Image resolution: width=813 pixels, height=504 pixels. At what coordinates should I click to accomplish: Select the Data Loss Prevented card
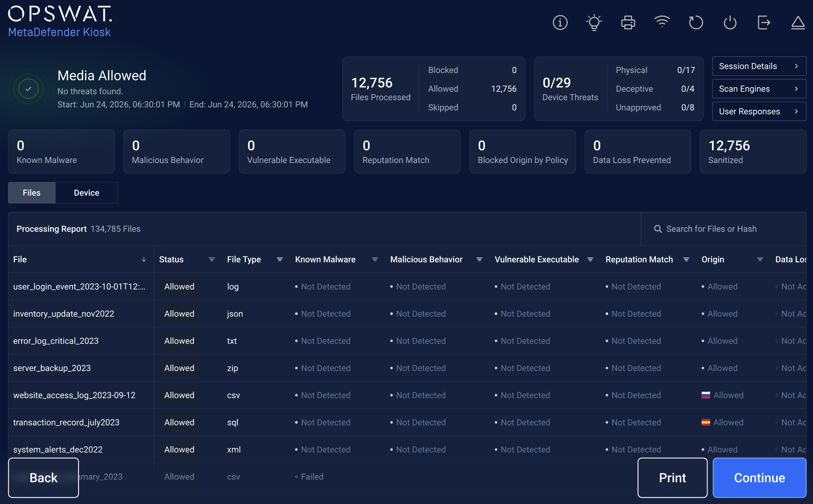click(638, 151)
